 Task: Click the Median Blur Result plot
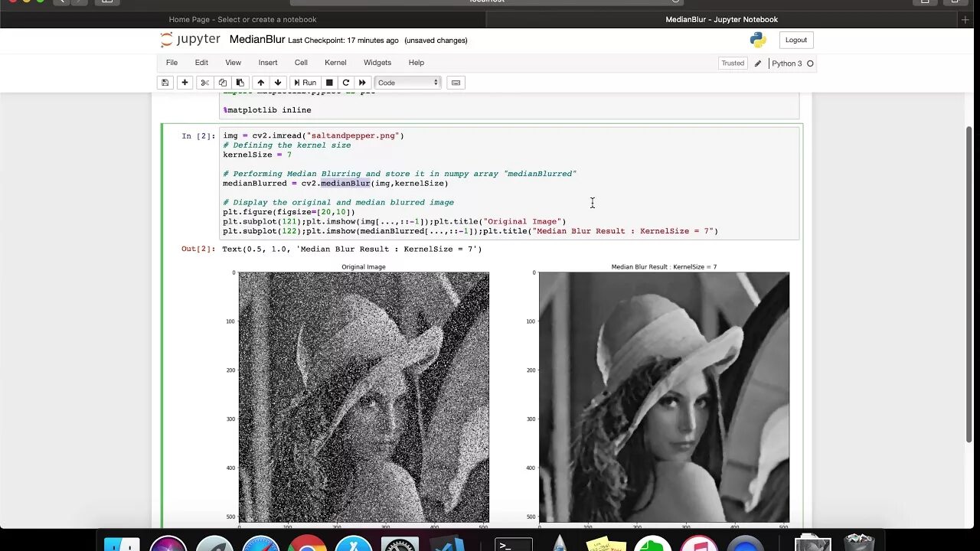coord(664,396)
